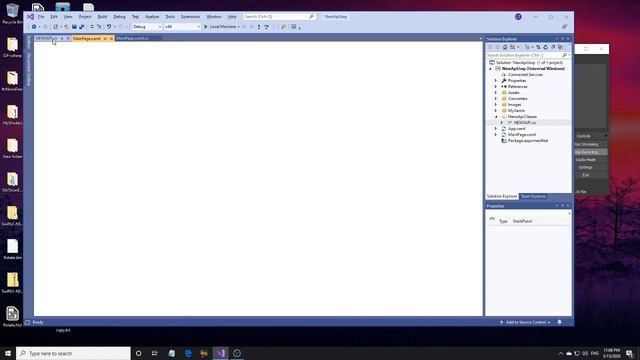The width and height of the screenshot is (640, 360).
Task: Select Package.appxmanifest file
Action: pyautogui.click(x=528, y=140)
